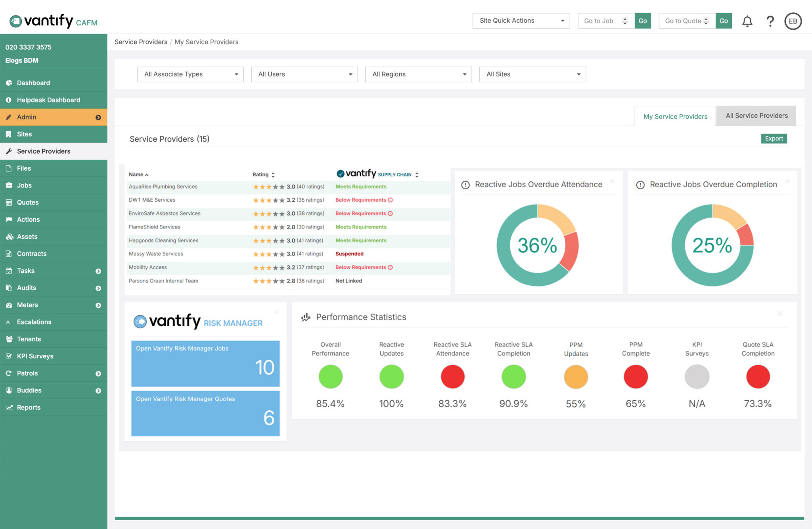Screen dimensions: 812x529
Task: Select the My Service Providers tab
Action: (x=675, y=116)
